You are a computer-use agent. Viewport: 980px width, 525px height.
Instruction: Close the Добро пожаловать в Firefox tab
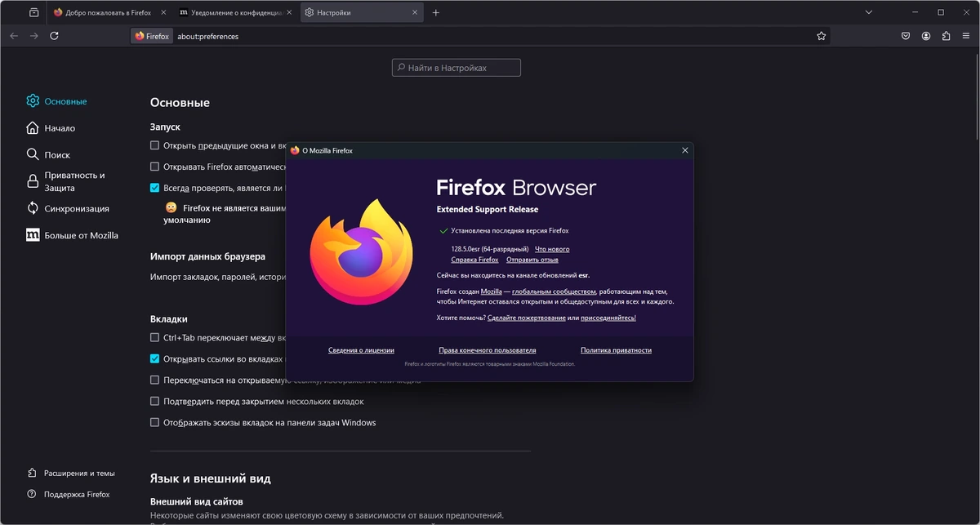pyautogui.click(x=163, y=13)
